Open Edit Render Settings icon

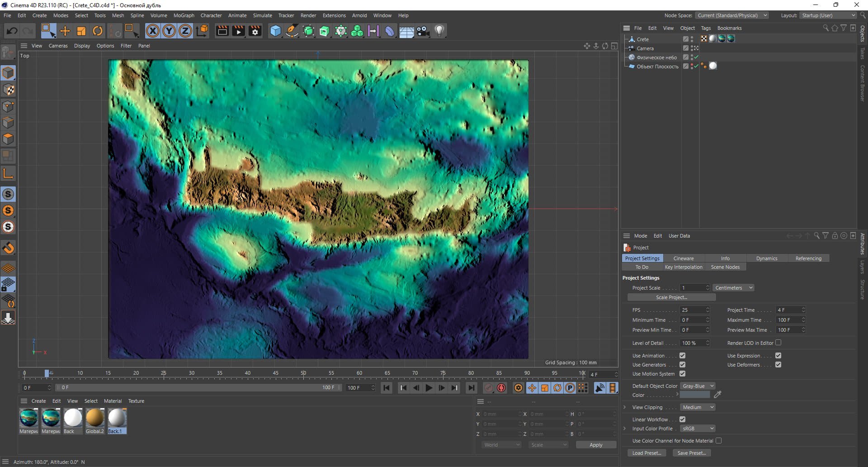pyautogui.click(x=255, y=31)
